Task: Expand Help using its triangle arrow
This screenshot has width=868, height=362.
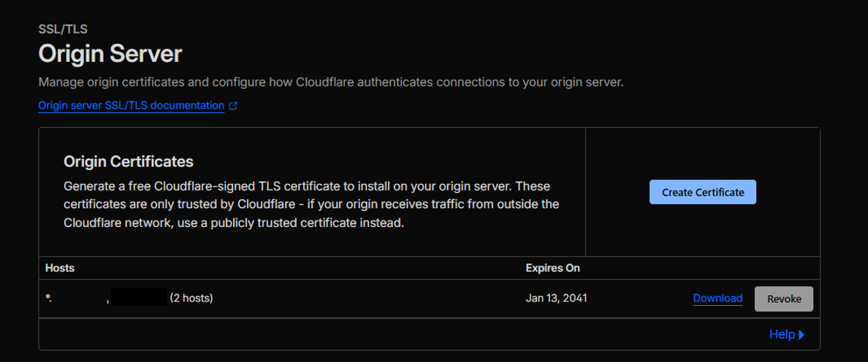Action: click(802, 335)
